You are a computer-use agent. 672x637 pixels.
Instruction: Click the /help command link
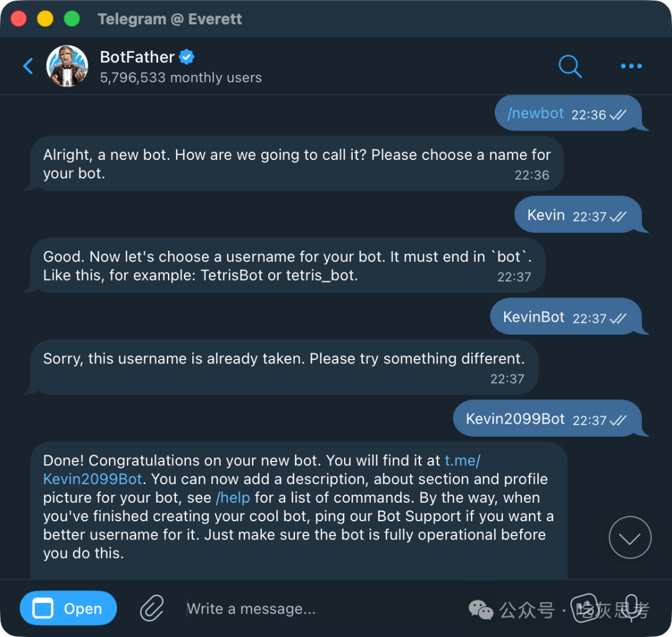click(x=233, y=498)
